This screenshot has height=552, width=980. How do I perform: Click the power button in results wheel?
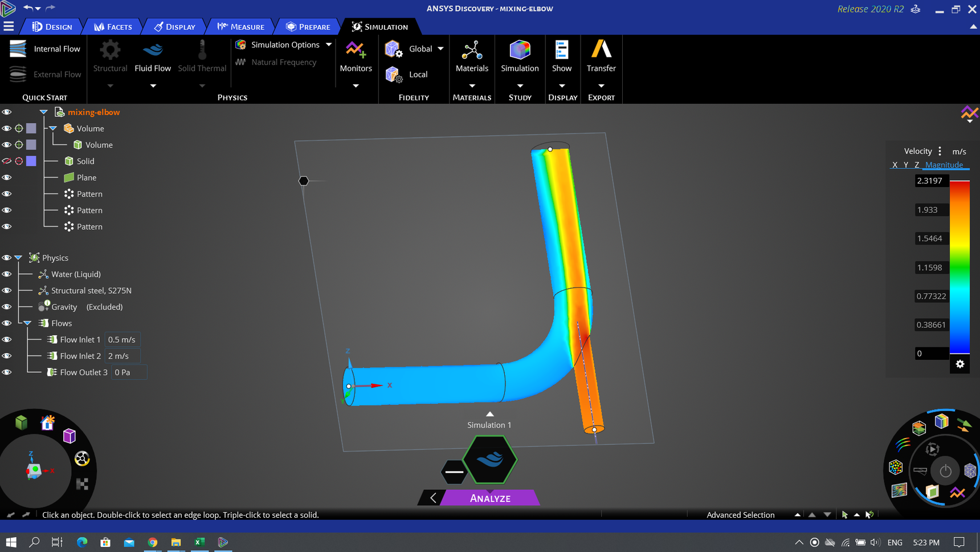pos(945,471)
